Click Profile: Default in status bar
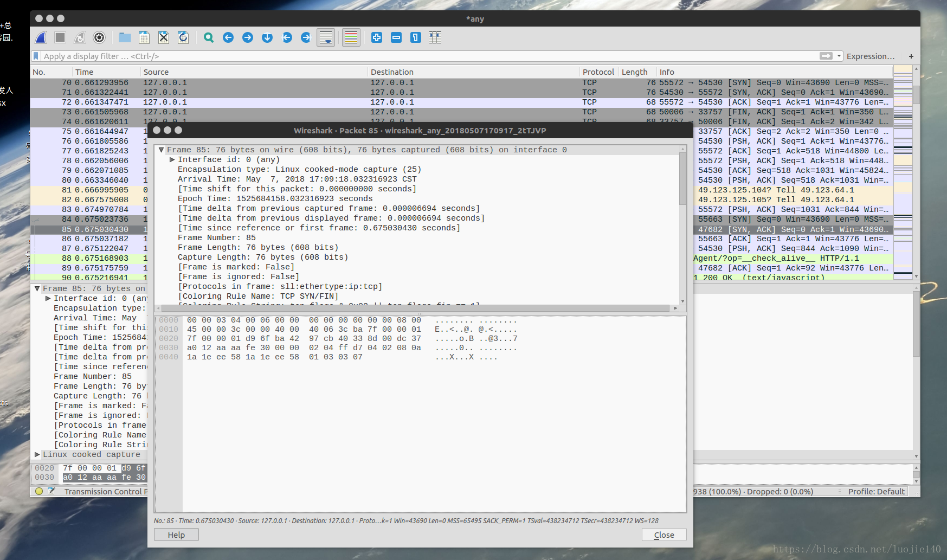The width and height of the screenshot is (947, 560). [x=876, y=492]
